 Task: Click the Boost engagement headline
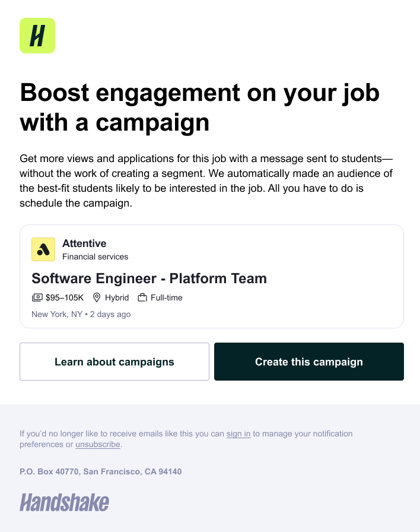pyautogui.click(x=200, y=107)
